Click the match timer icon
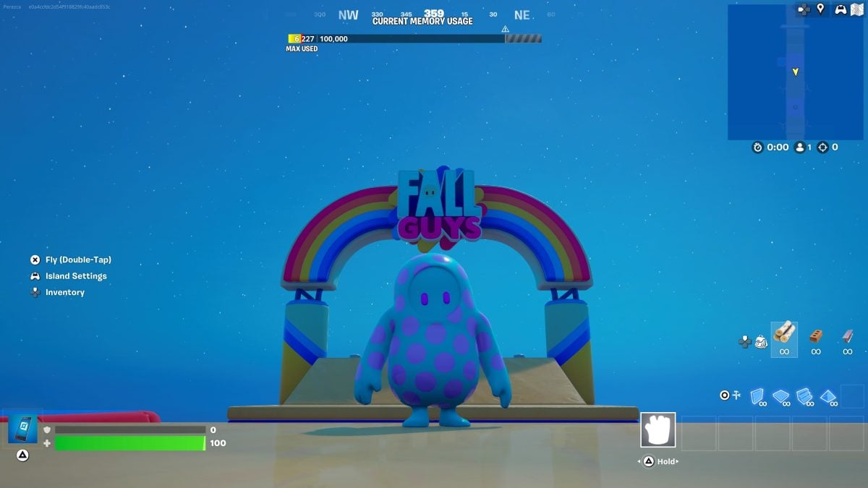Viewport: 868px width, 488px height. 757,147
